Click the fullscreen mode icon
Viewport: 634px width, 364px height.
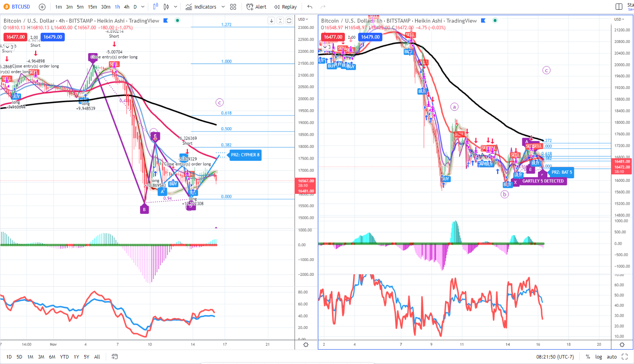[625, 357]
